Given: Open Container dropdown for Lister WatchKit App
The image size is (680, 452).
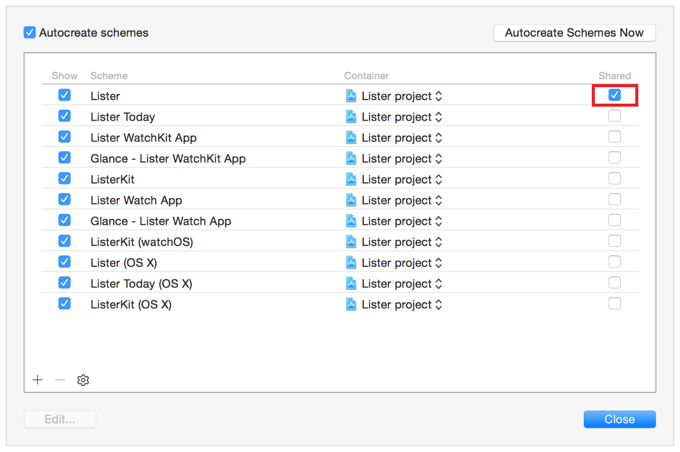Looking at the screenshot, I should pos(394,138).
